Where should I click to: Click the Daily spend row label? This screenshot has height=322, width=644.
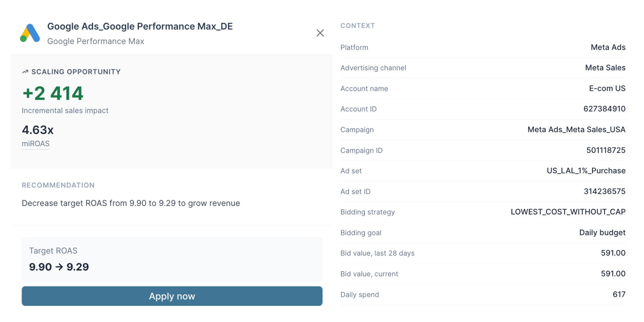[x=360, y=295]
